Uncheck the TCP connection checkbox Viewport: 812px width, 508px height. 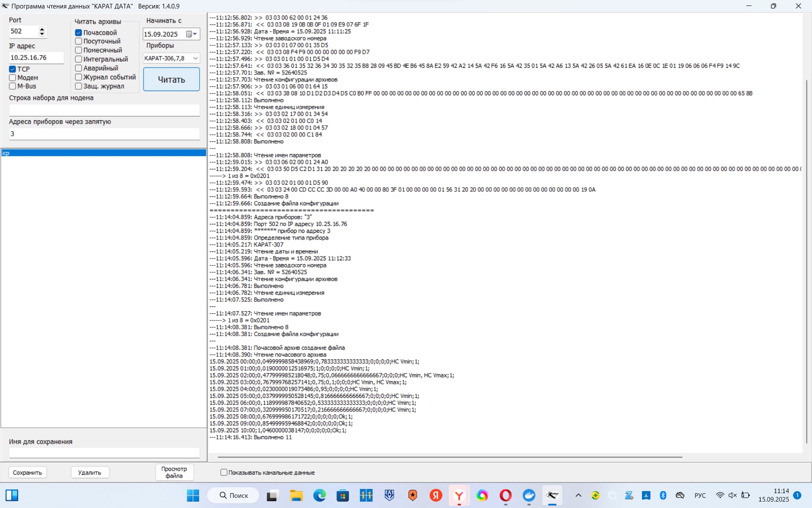click(13, 69)
